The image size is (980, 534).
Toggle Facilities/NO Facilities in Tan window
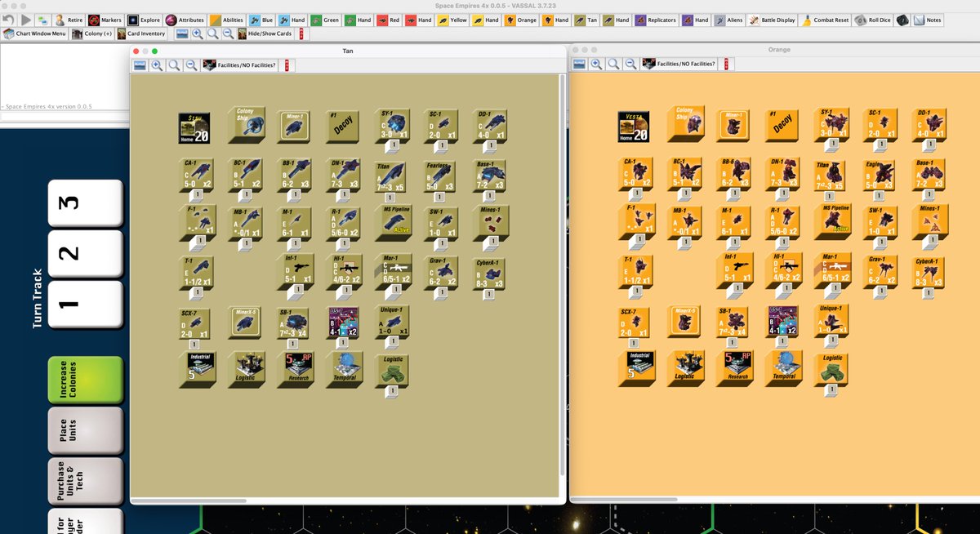click(x=240, y=64)
